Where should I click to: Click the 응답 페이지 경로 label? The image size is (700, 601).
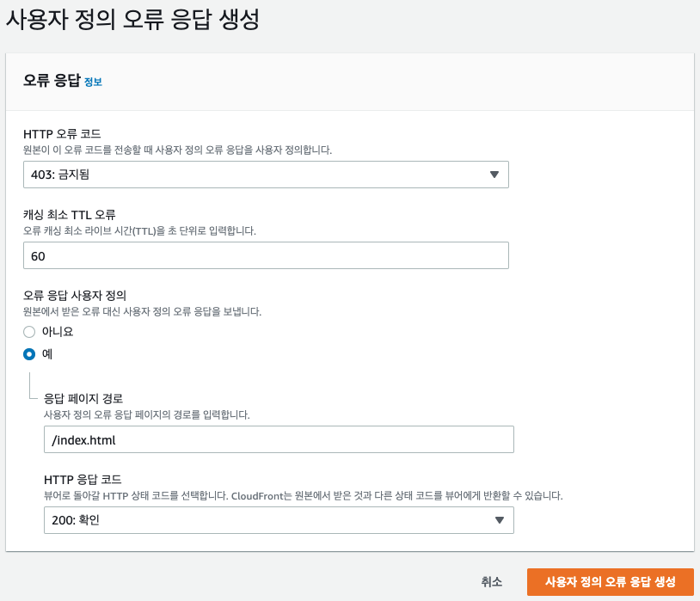83,398
